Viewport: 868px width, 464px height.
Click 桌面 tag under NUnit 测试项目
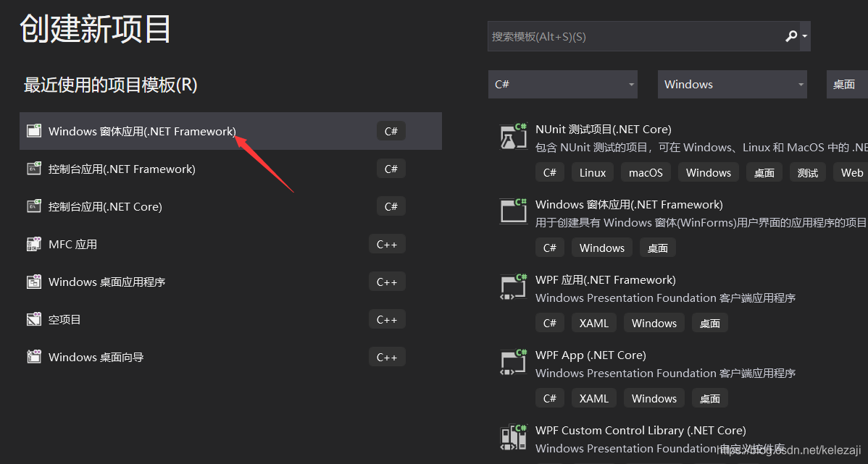[764, 172]
